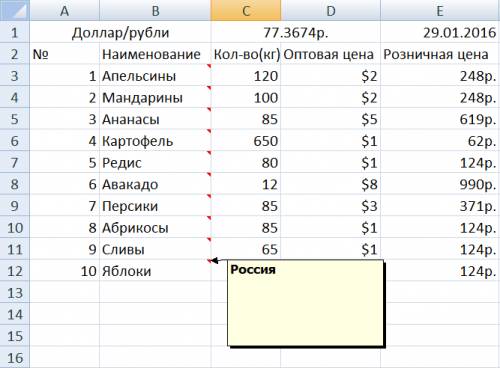
Task: Select row 5 header
Action: pos(15,119)
